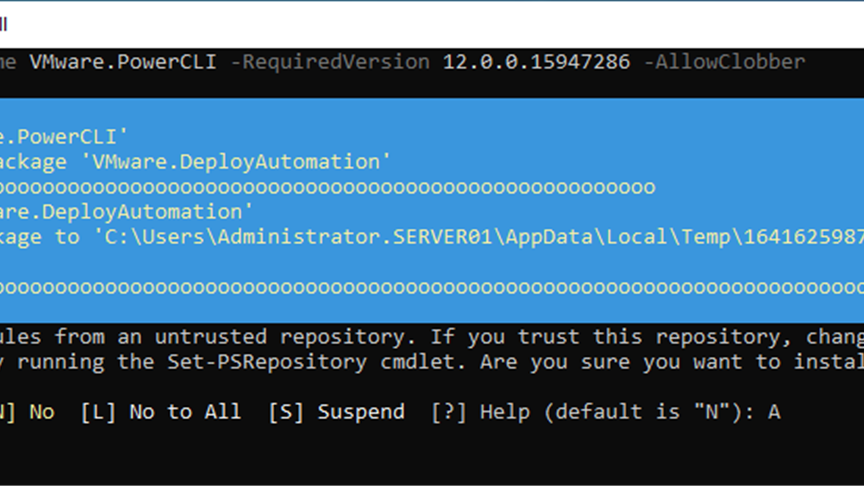Image resolution: width=864 pixels, height=486 pixels.
Task: Click the -RequiredVersion parameter text
Action: 330,62
